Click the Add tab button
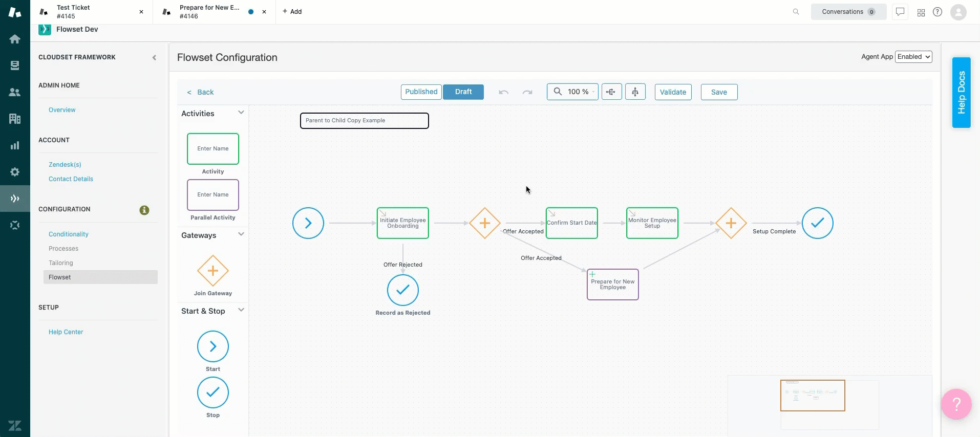This screenshot has height=437, width=980. tap(292, 12)
